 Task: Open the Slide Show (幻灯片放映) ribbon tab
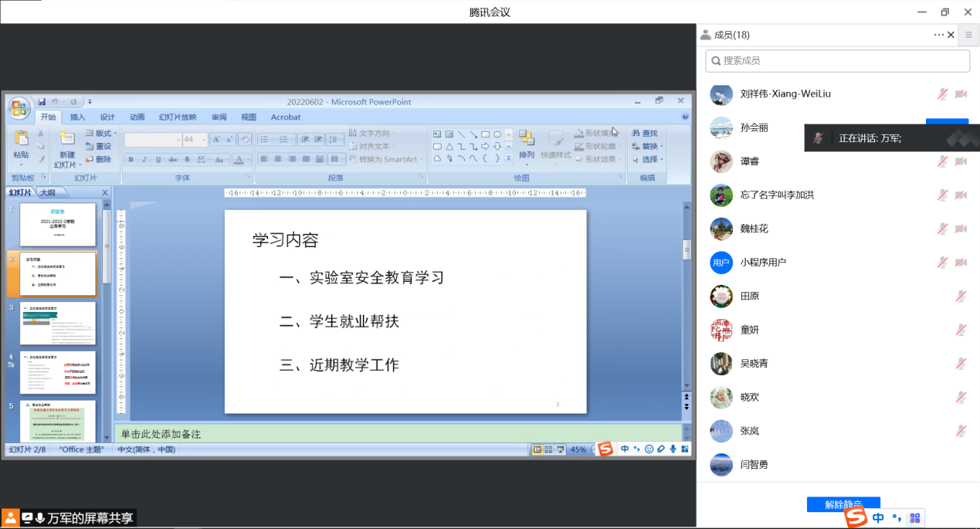point(178,117)
